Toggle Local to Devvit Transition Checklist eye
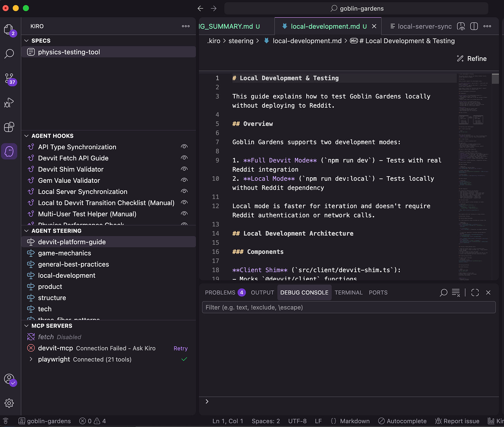 tap(184, 203)
